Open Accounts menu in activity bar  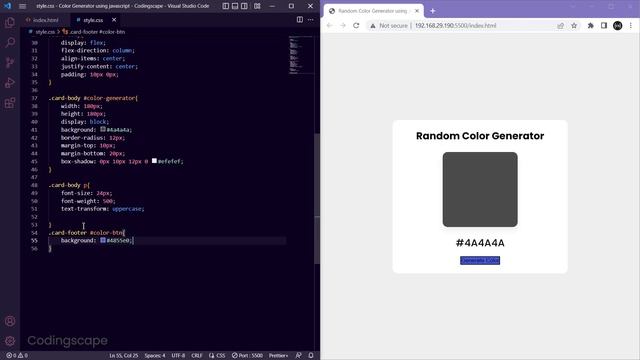coord(10,321)
